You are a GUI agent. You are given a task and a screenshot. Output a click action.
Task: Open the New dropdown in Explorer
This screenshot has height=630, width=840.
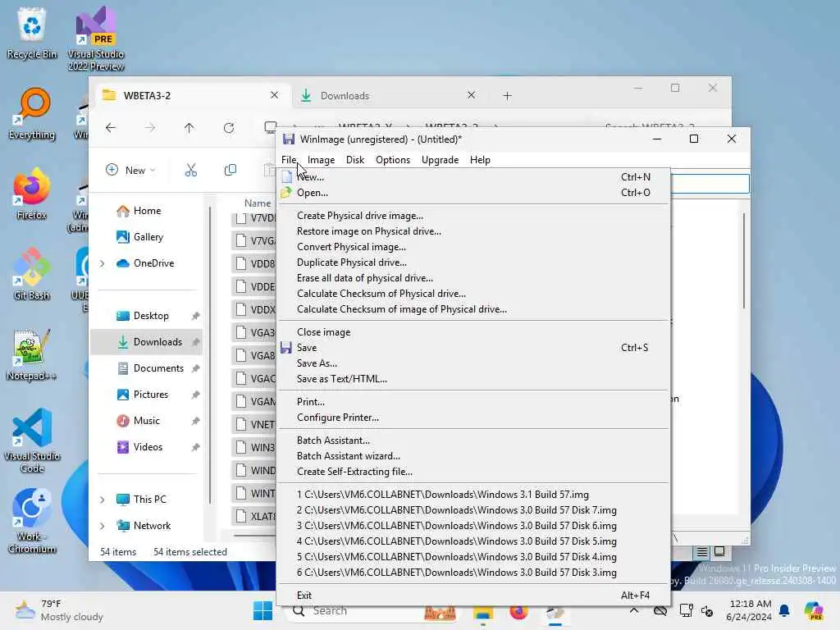(x=130, y=170)
